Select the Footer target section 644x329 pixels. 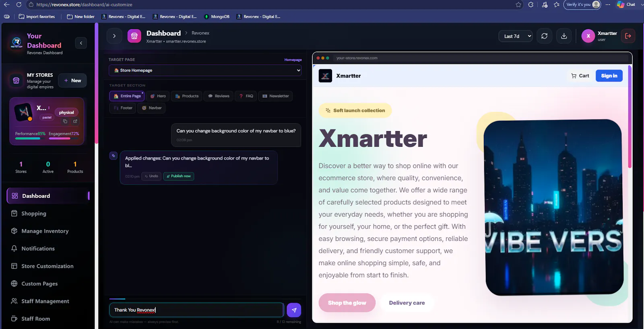tap(123, 108)
